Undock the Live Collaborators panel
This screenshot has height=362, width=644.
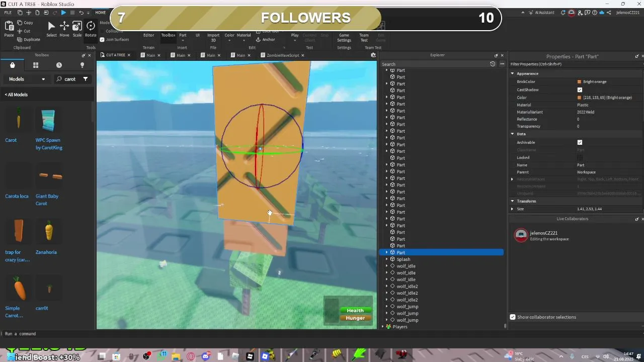637,219
